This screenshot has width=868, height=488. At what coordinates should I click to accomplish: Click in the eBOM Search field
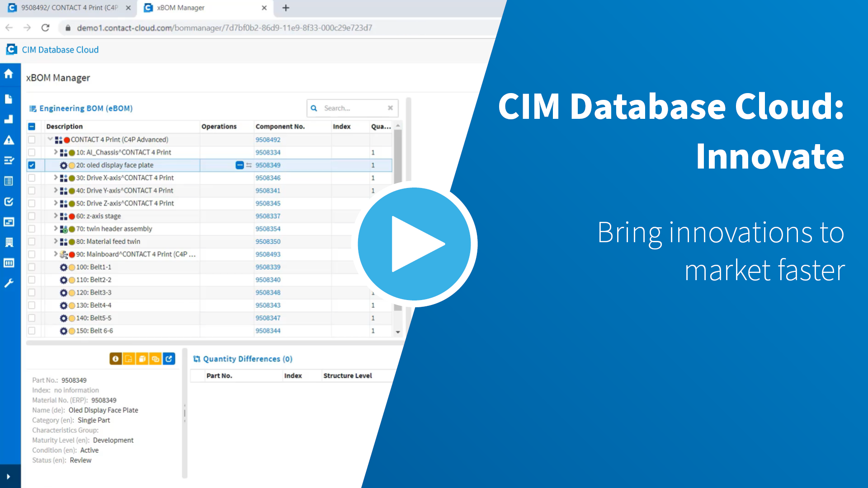[x=353, y=108]
